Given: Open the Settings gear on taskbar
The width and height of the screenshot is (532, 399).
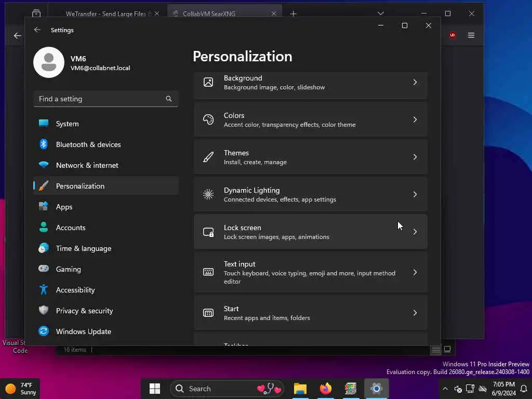Looking at the screenshot, I should point(377,389).
